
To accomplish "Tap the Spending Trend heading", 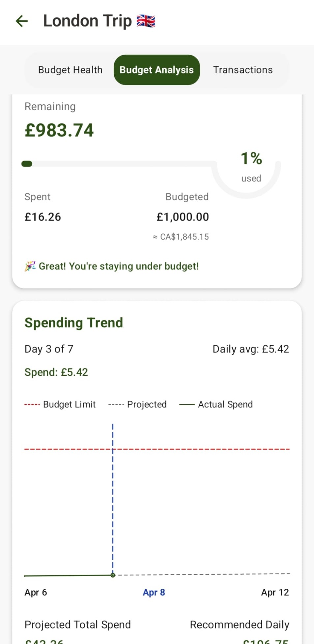I will [x=74, y=322].
